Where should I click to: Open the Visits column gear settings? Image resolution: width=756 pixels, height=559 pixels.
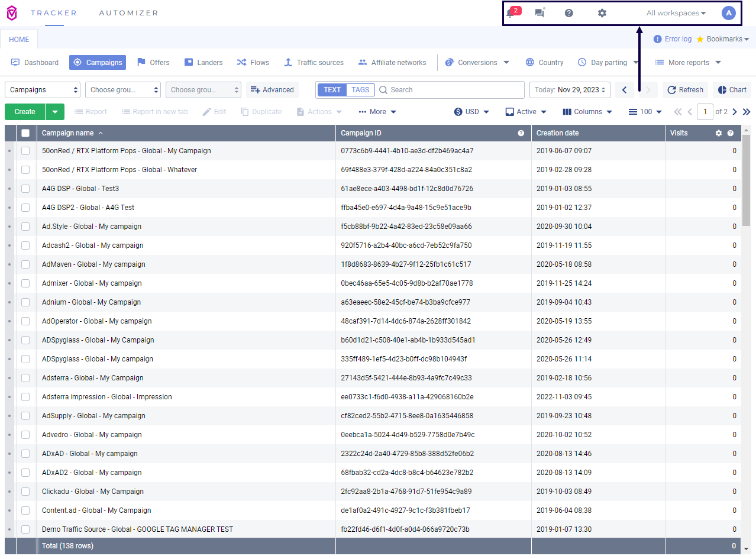pos(719,133)
